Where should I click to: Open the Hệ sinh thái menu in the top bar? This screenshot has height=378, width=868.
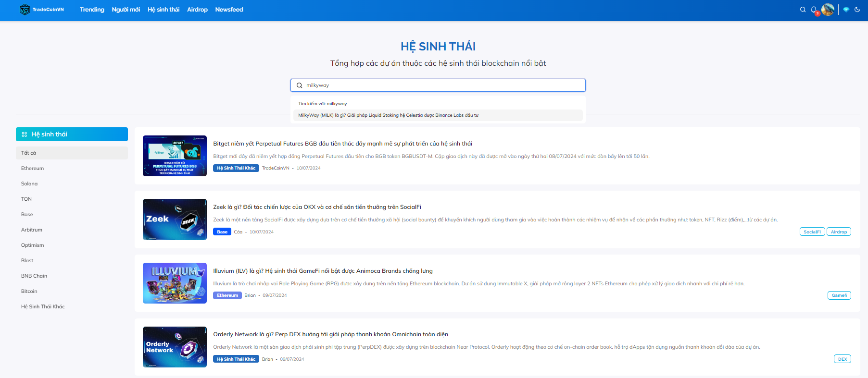tap(164, 10)
